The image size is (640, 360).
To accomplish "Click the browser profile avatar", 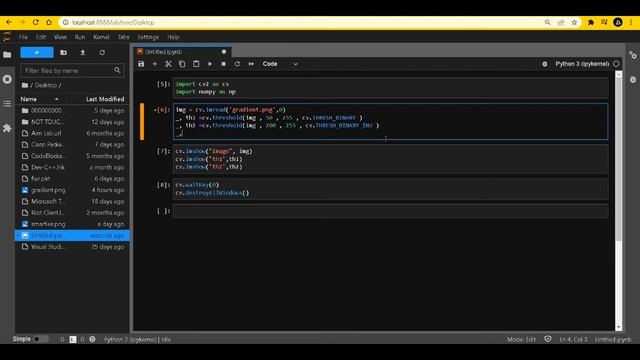I will [x=618, y=22].
